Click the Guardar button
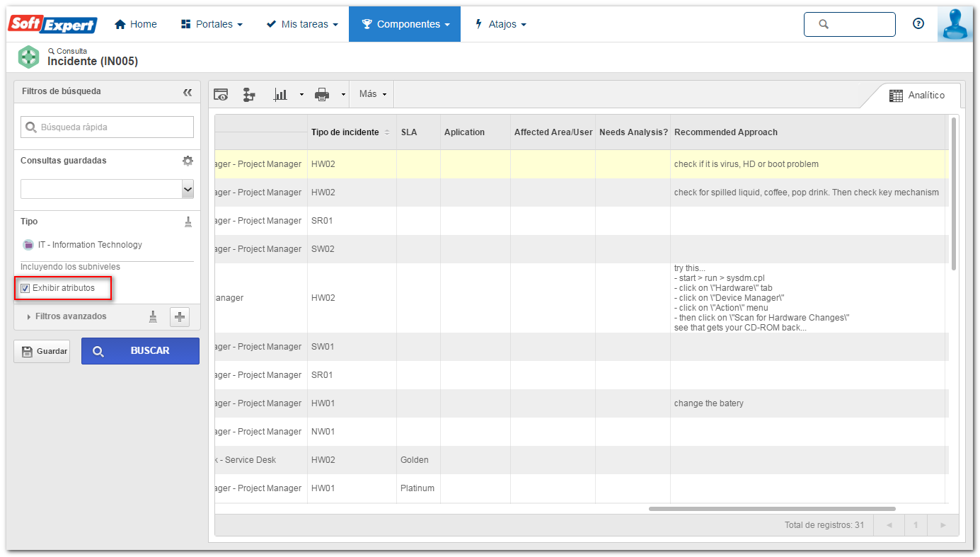Screen dimensions: 980x557 click(x=42, y=351)
